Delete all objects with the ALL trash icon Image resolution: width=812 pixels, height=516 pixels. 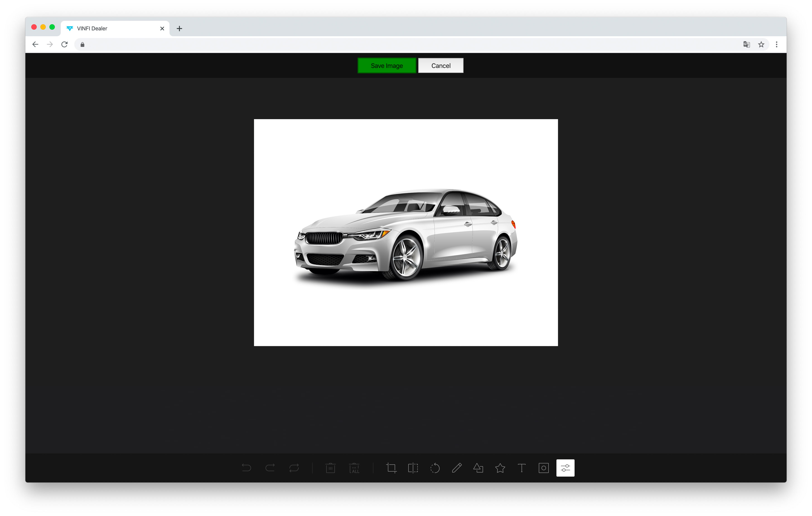tap(354, 468)
